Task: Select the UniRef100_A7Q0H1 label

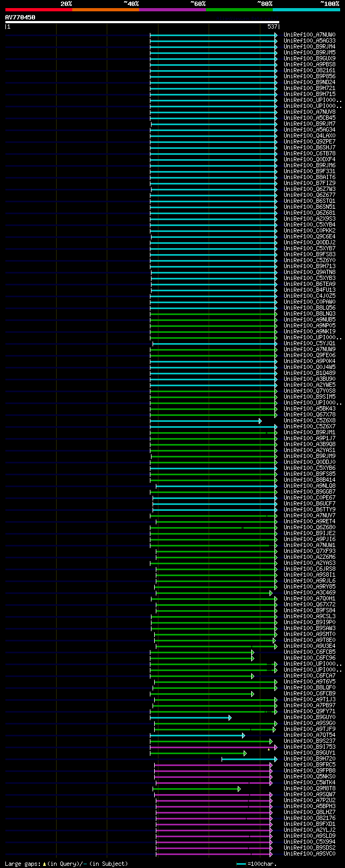Action: (x=309, y=599)
